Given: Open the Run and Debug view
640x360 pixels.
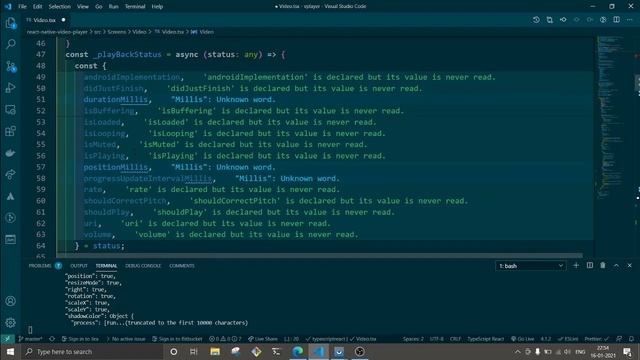Looking at the screenshot, I should point(11,88).
